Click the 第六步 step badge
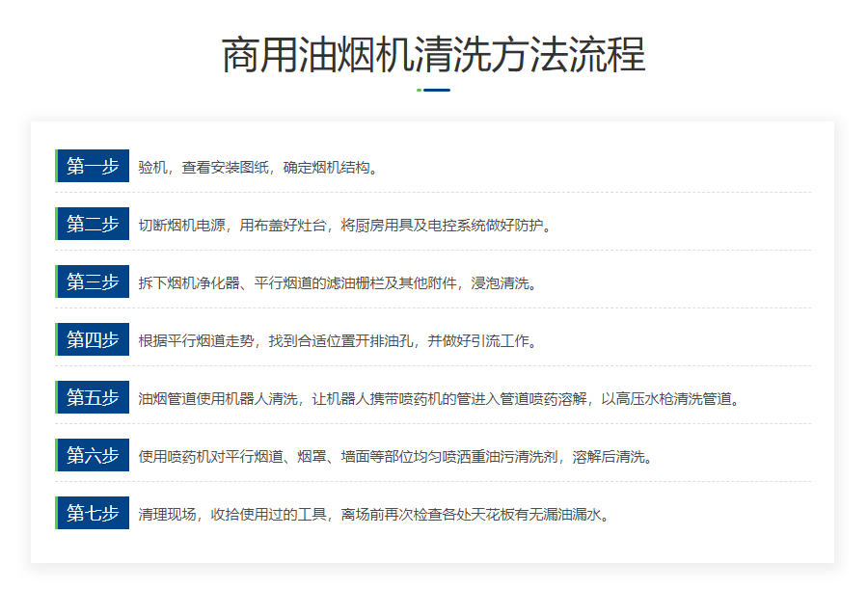 click(93, 455)
